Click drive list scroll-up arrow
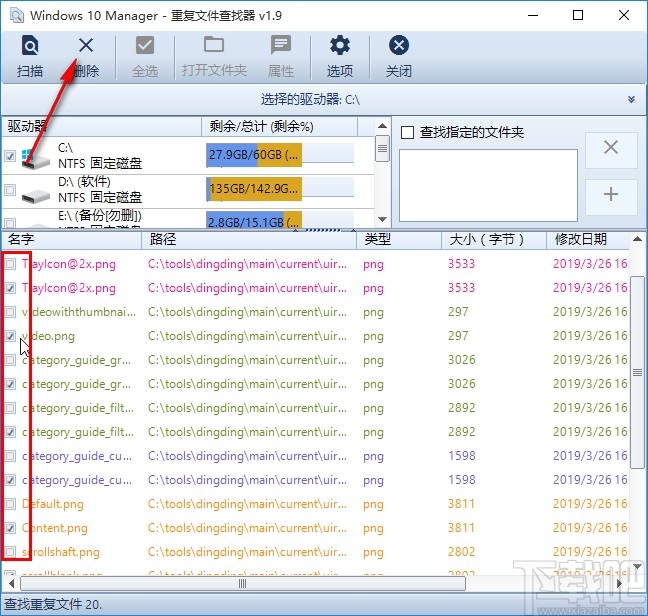The image size is (648, 616). (382, 126)
